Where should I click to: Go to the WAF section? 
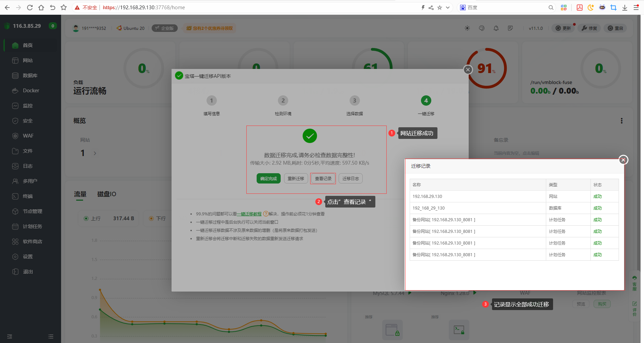28,135
